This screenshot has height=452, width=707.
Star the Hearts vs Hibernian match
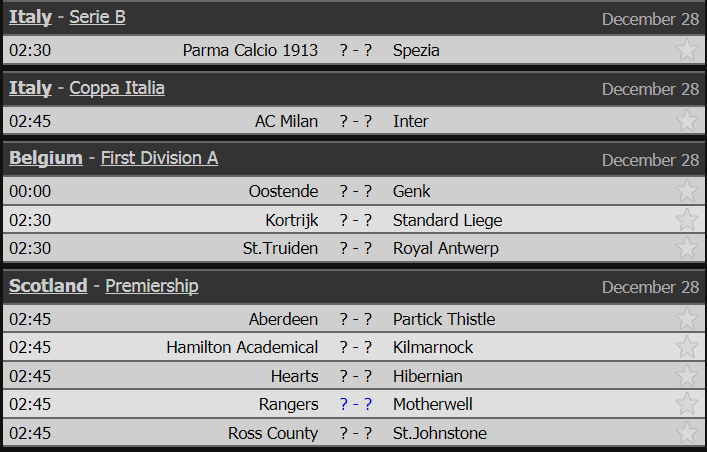687,376
